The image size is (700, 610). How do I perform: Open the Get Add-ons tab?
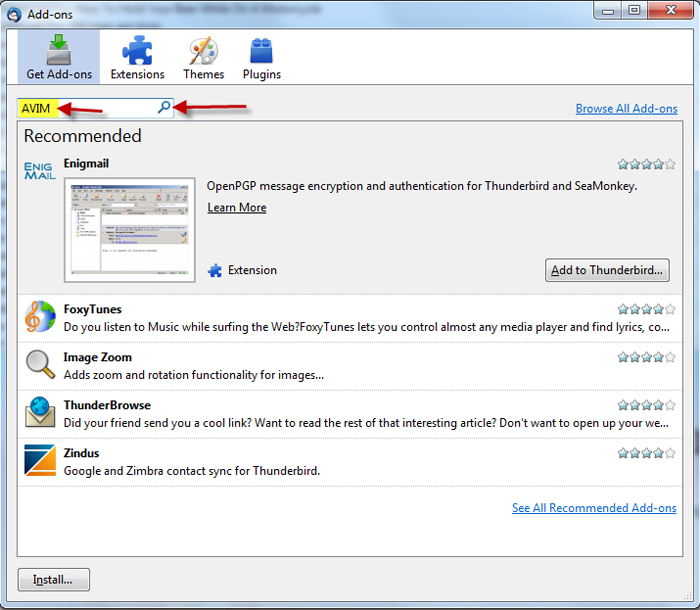click(59, 57)
